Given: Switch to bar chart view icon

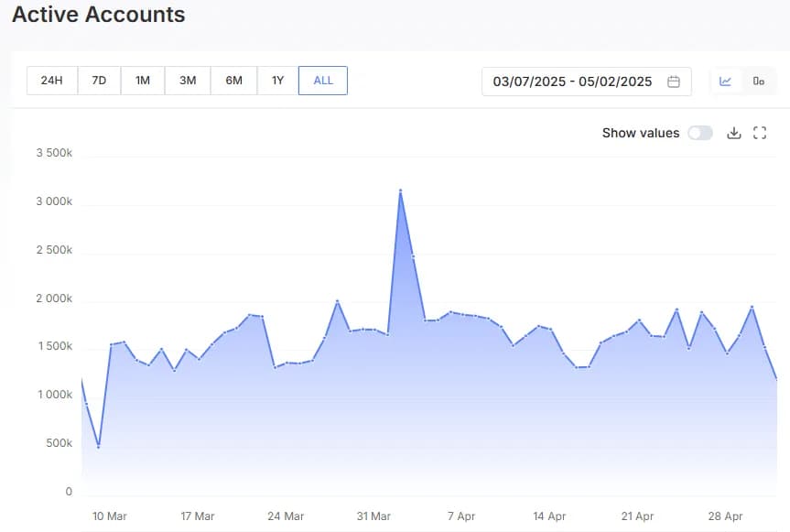Looking at the screenshot, I should pos(758,81).
